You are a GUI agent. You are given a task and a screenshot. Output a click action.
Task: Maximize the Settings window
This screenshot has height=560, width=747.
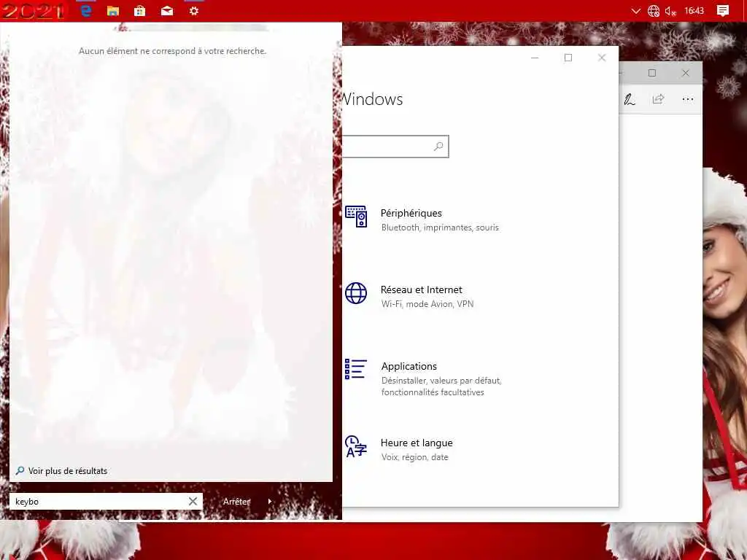[x=568, y=58]
